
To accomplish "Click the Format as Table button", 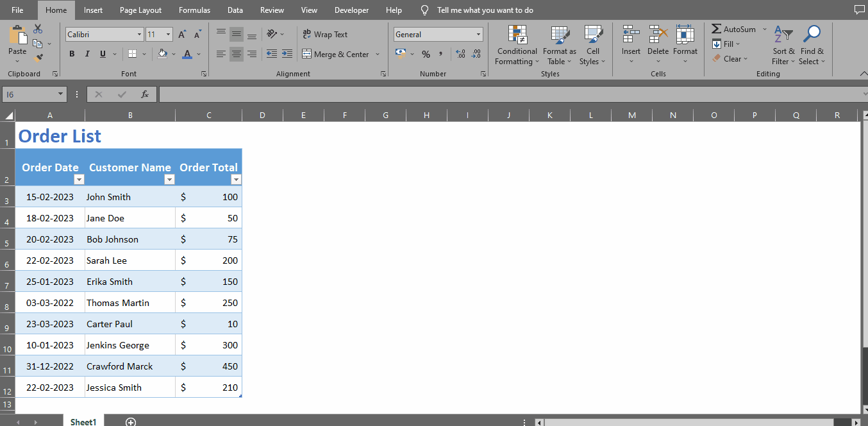I will [559, 45].
